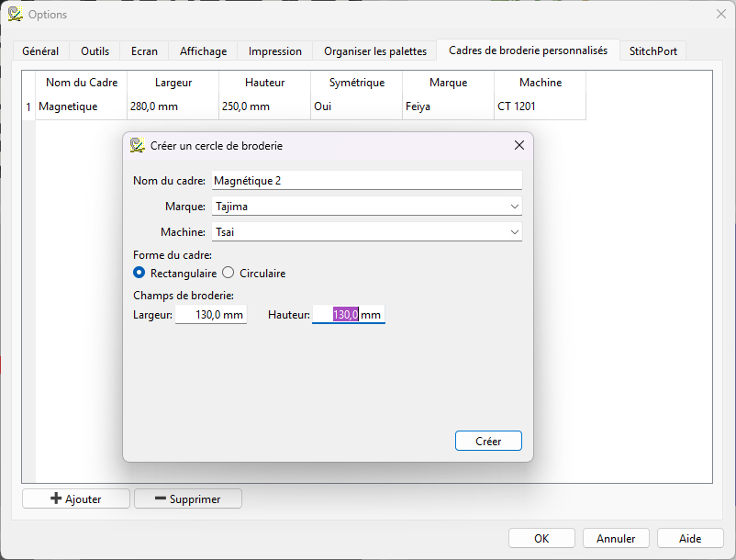Click the Annuler button
Screen dimensions: 736x560
point(616,539)
